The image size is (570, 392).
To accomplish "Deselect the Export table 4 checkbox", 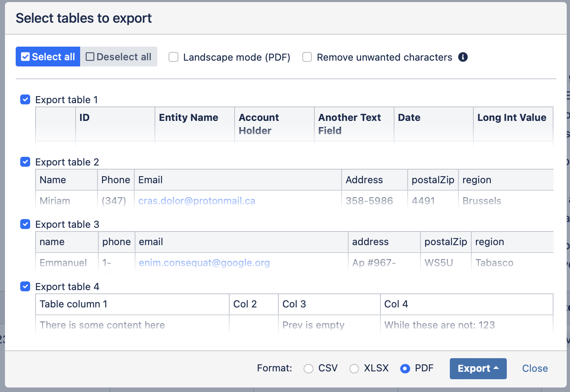I will click(25, 286).
